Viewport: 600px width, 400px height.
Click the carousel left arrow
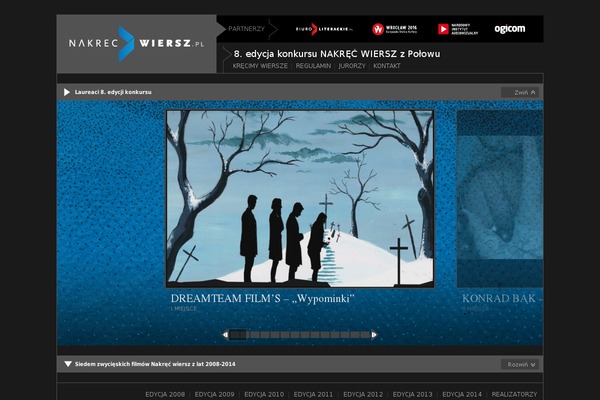click(x=226, y=335)
